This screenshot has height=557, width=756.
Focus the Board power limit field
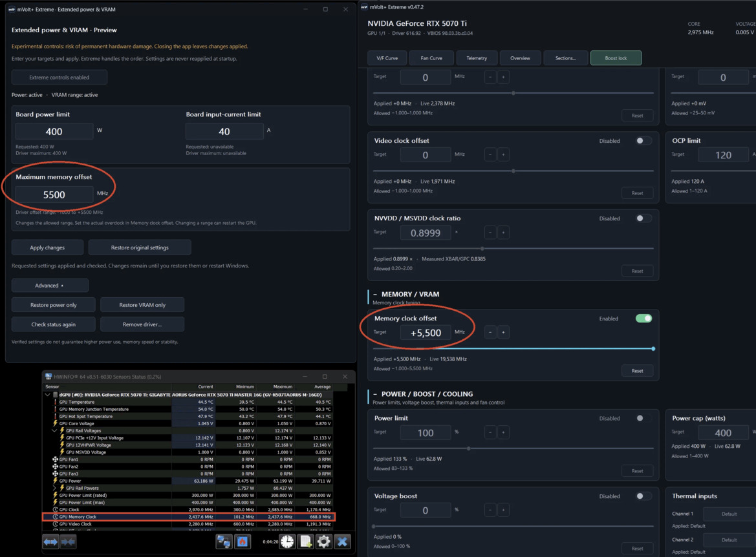(54, 131)
